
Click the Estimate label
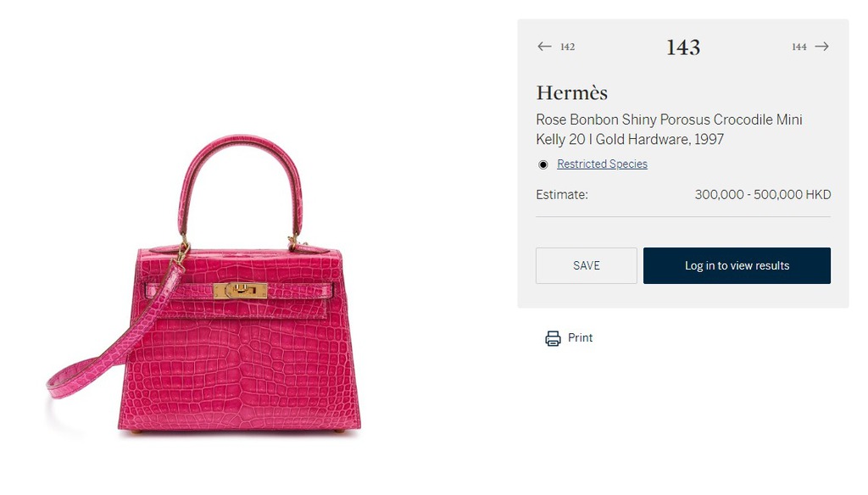pos(562,195)
